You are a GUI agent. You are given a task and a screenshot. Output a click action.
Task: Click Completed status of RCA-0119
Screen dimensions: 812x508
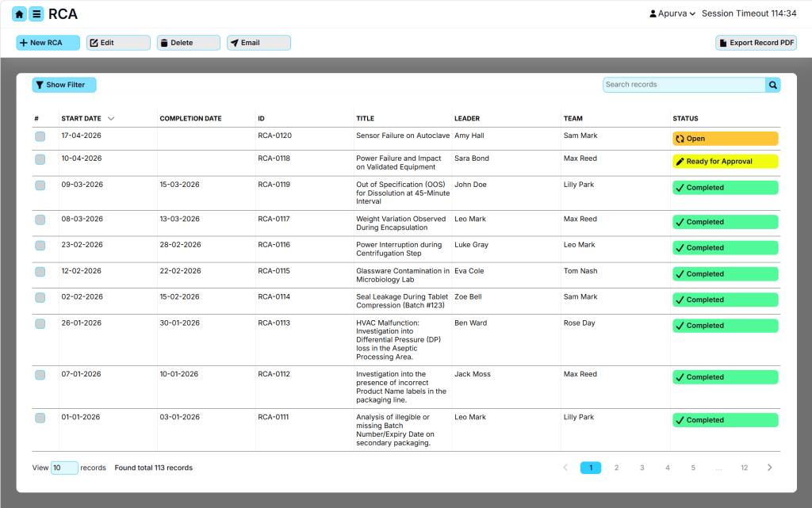[725, 188]
